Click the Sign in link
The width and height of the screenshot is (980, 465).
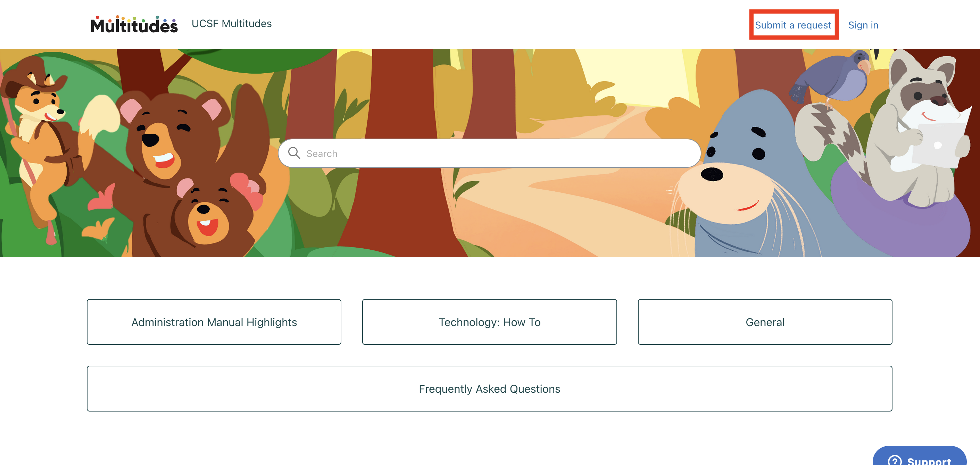pyautogui.click(x=863, y=25)
